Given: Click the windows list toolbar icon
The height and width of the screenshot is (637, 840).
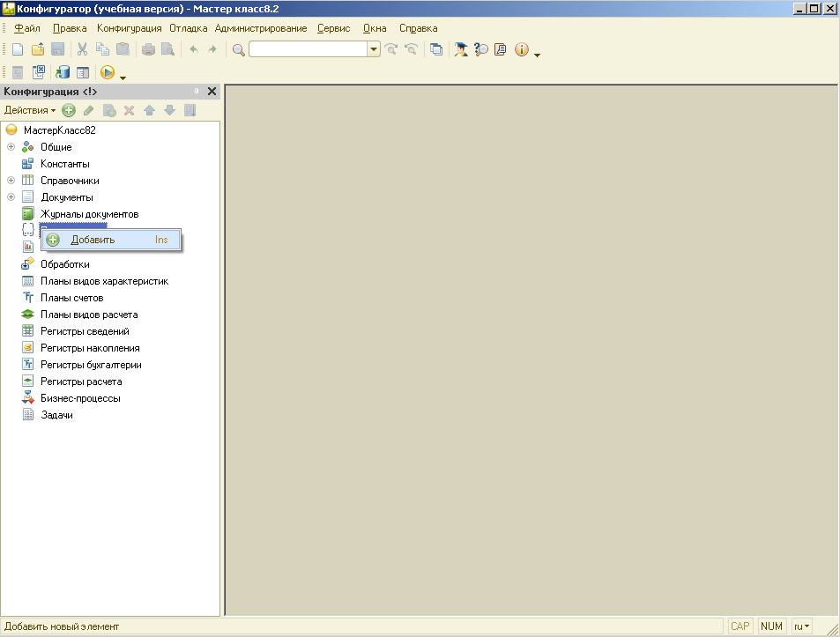Looking at the screenshot, I should pyautogui.click(x=436, y=50).
